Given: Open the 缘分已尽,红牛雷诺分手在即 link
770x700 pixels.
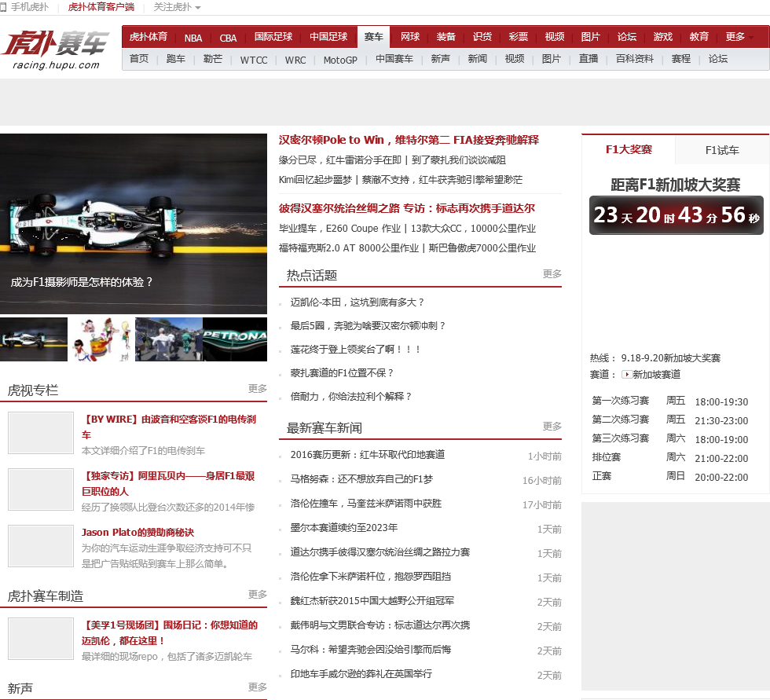Looking at the screenshot, I should tap(339, 160).
